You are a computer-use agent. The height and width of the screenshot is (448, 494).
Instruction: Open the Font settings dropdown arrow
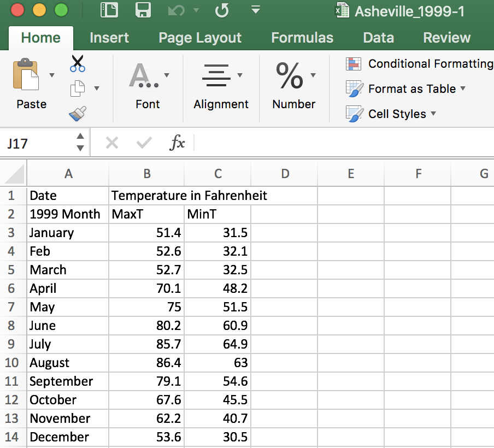pyautogui.click(x=167, y=74)
